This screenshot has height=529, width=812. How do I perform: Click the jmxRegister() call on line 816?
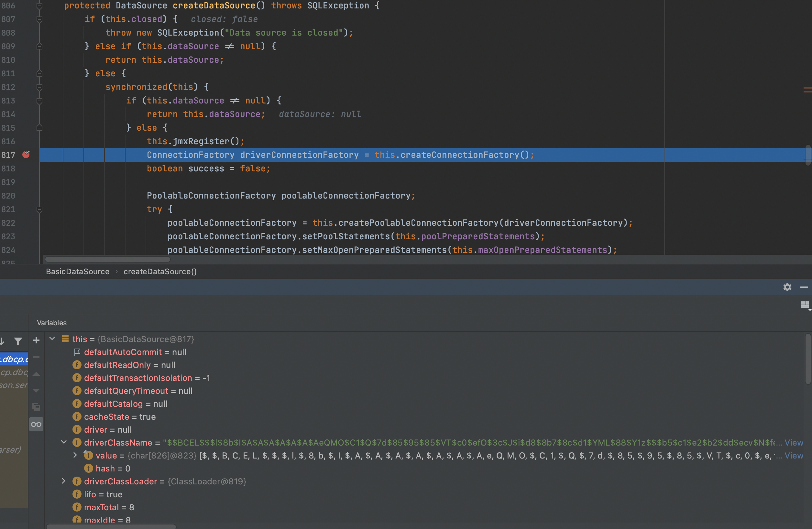(x=206, y=142)
